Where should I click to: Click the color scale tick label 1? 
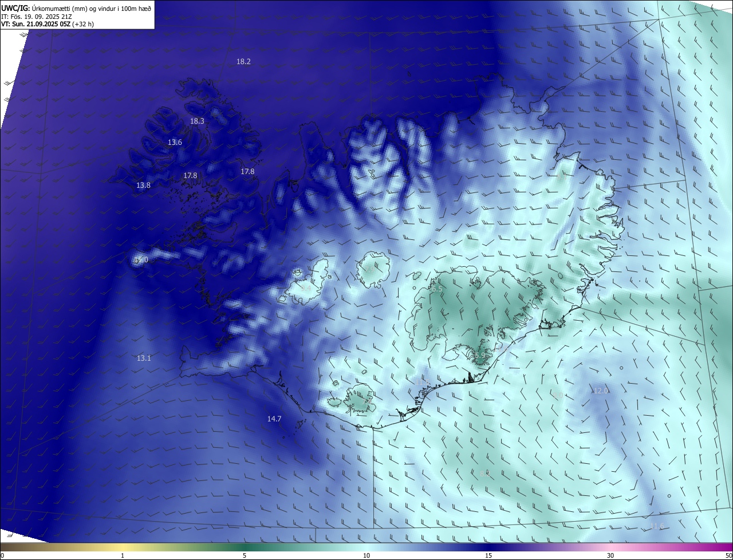pos(123,556)
